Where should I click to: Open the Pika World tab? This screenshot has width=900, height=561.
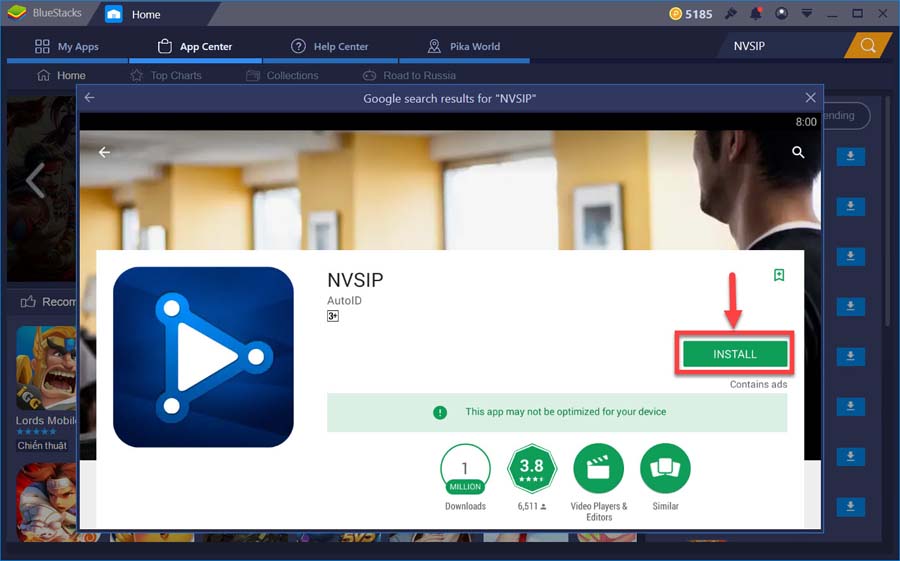pos(464,47)
